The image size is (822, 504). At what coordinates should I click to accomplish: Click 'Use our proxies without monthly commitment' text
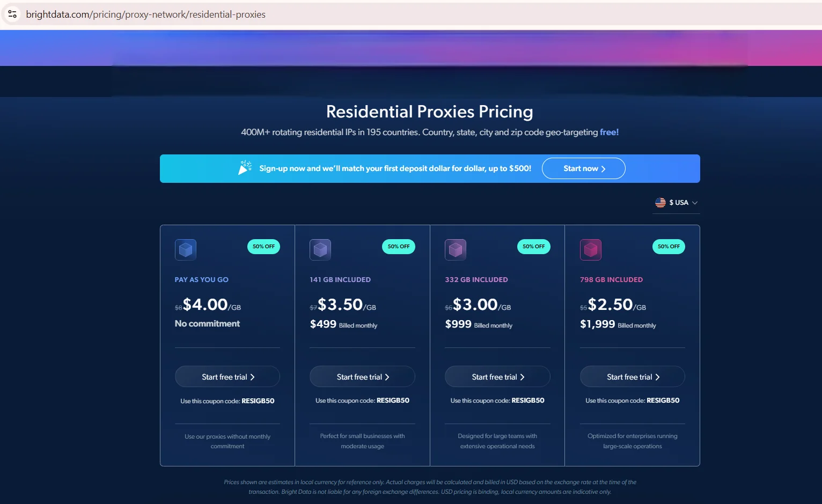click(x=227, y=441)
